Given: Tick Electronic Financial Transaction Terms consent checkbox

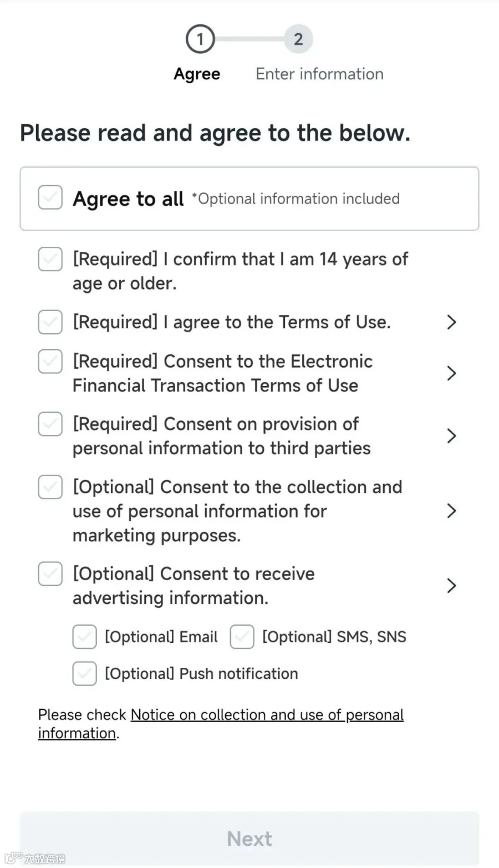Looking at the screenshot, I should [x=50, y=362].
